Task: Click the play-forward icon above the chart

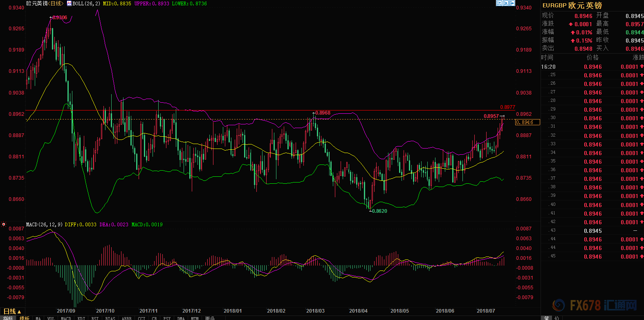Action: (505, 3)
